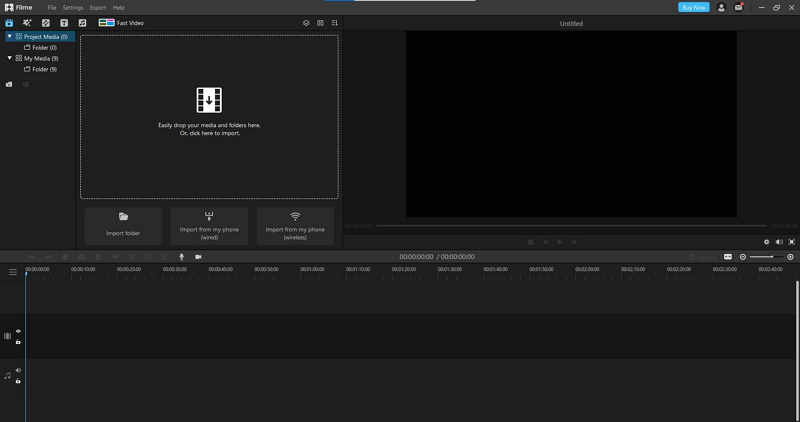Open the Audio music panel icon

click(82, 23)
